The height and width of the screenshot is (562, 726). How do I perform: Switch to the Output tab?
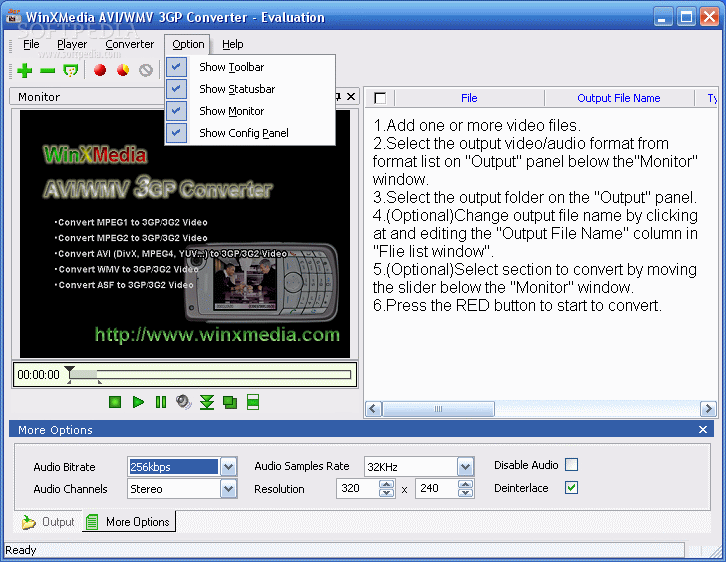[48, 522]
